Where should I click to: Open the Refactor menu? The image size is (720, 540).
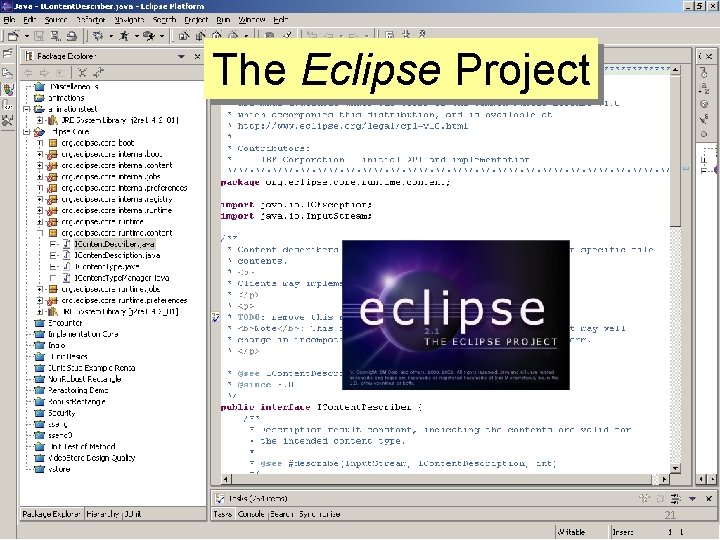click(x=91, y=20)
